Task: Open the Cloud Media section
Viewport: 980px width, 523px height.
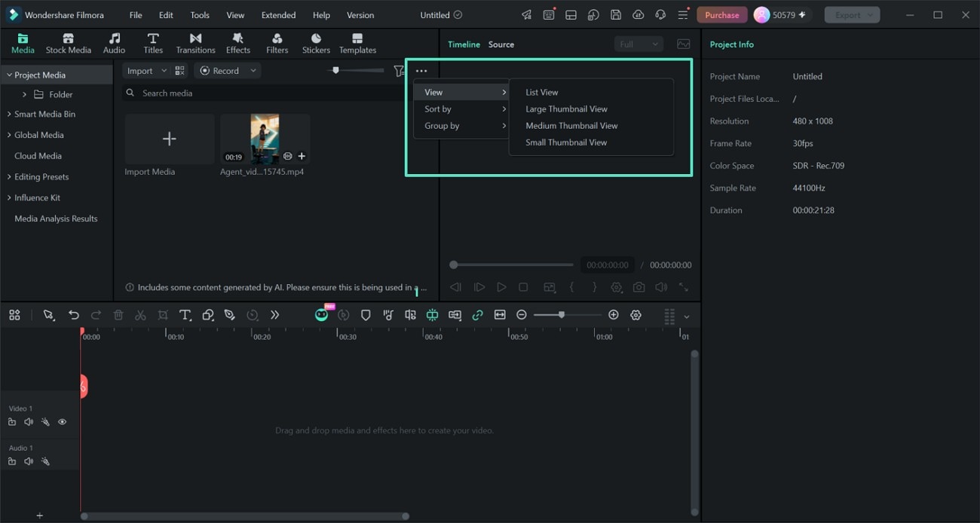Action: (x=38, y=156)
